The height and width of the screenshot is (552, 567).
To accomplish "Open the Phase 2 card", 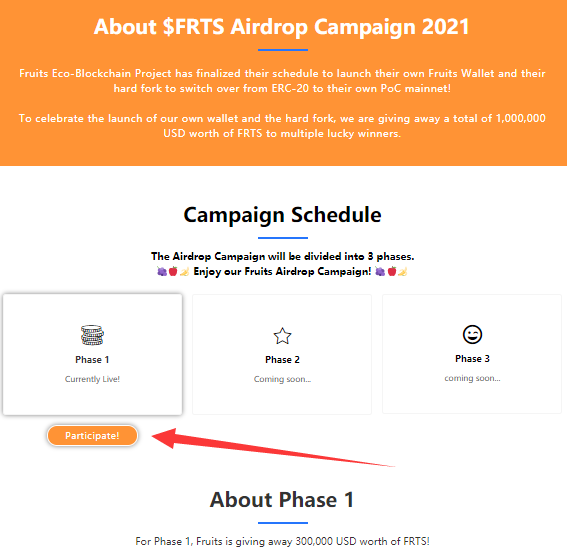I will click(x=282, y=354).
